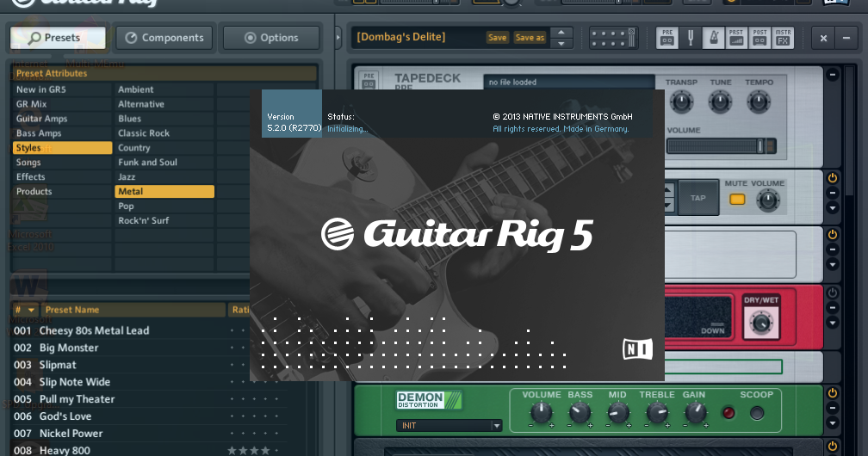Show the MSTR FX master effects section
This screenshot has height=456, width=868.
tap(783, 38)
